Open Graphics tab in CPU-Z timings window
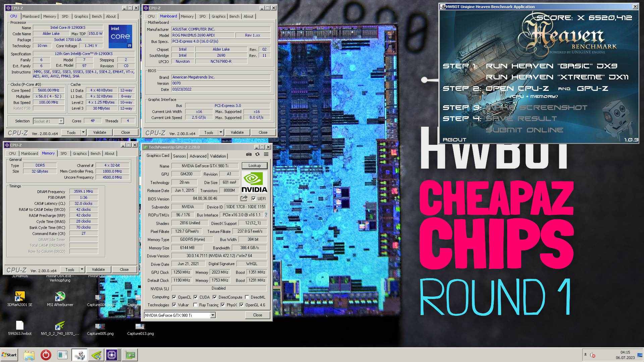This screenshot has height=362, width=644. [x=79, y=154]
